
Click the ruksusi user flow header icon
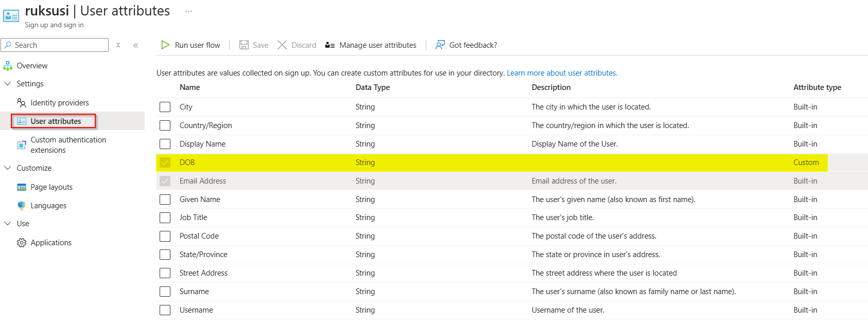point(11,15)
